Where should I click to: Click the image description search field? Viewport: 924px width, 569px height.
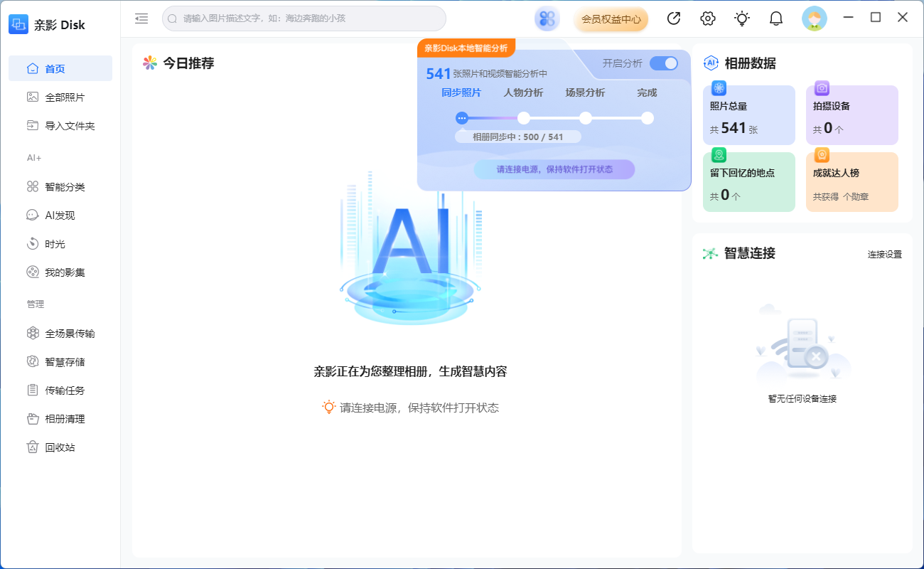tap(304, 18)
